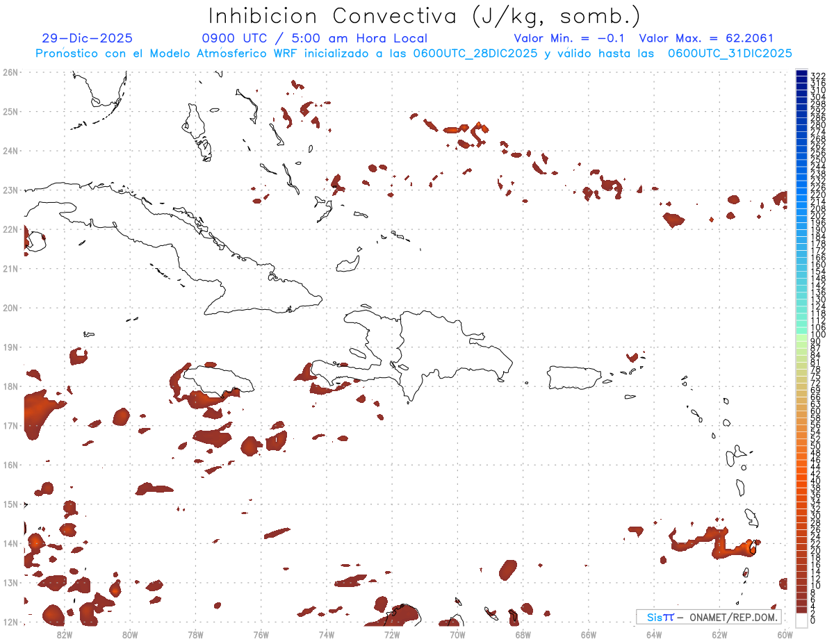Click the 22N latitude label

tap(10, 229)
